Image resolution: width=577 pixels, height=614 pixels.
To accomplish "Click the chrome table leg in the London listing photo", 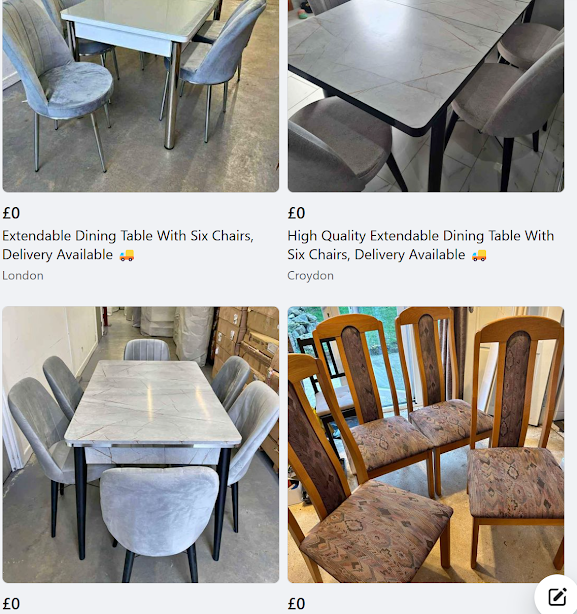I will pyautogui.click(x=172, y=96).
